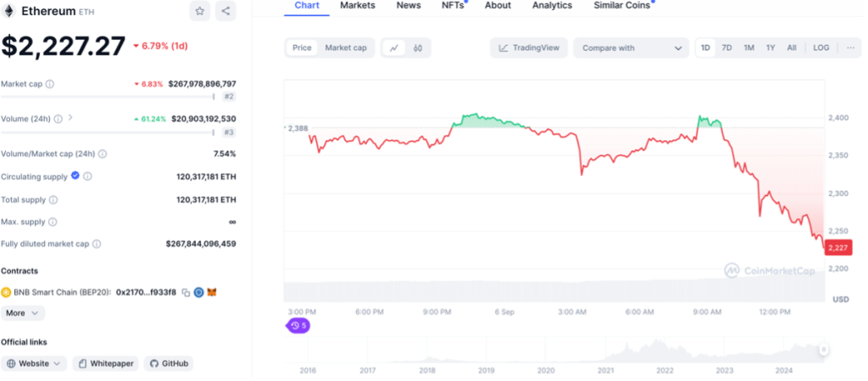This screenshot has width=868, height=381.
Task: Open the Compare with dropdown
Action: (x=632, y=48)
